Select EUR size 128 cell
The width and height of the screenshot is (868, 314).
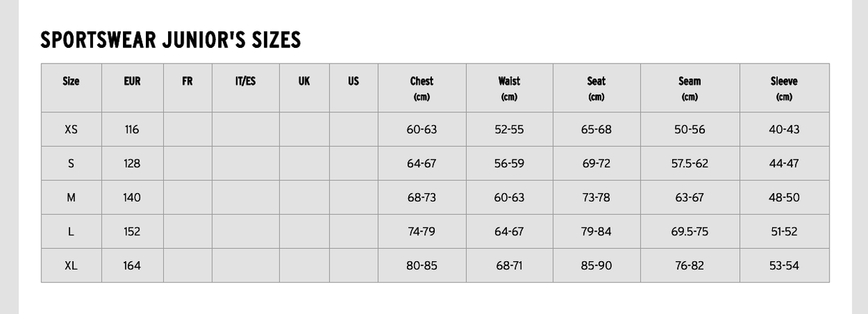tap(132, 163)
